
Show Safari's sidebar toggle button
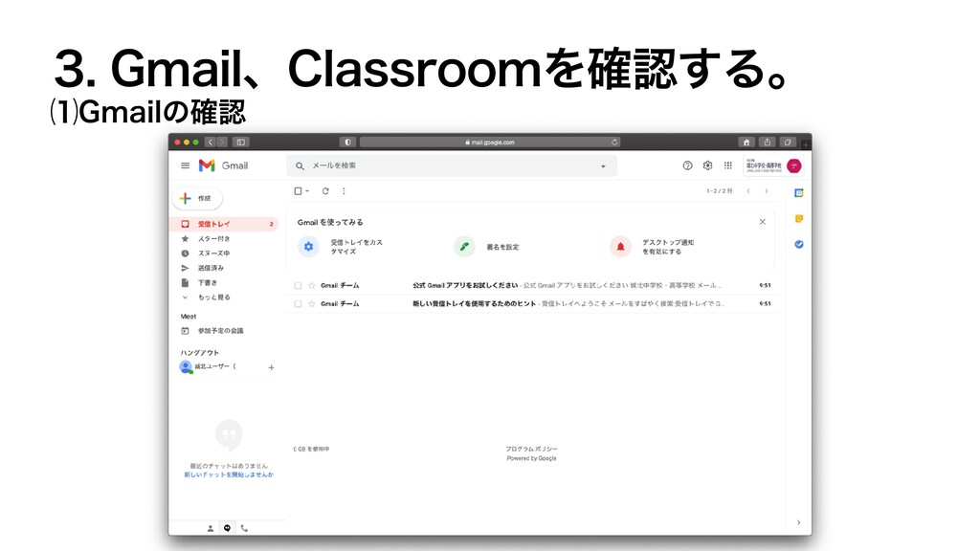pos(240,143)
